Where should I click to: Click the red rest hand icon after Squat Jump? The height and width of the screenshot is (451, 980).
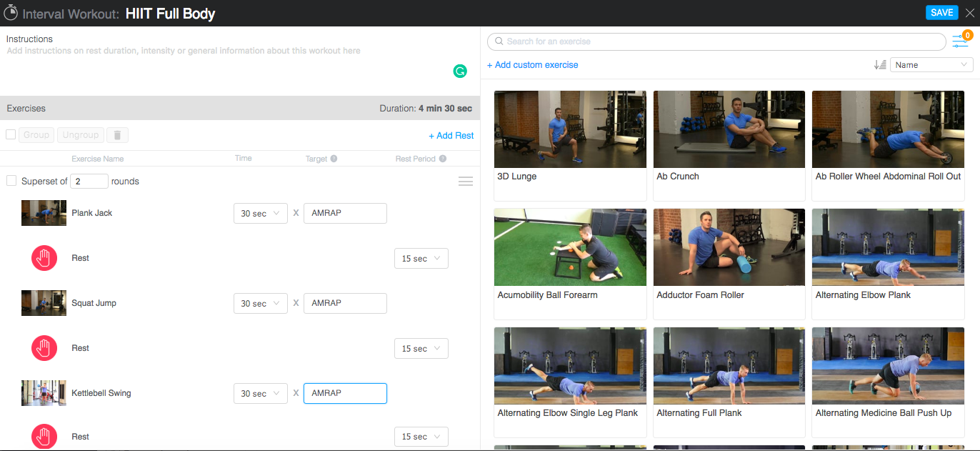pos(44,348)
